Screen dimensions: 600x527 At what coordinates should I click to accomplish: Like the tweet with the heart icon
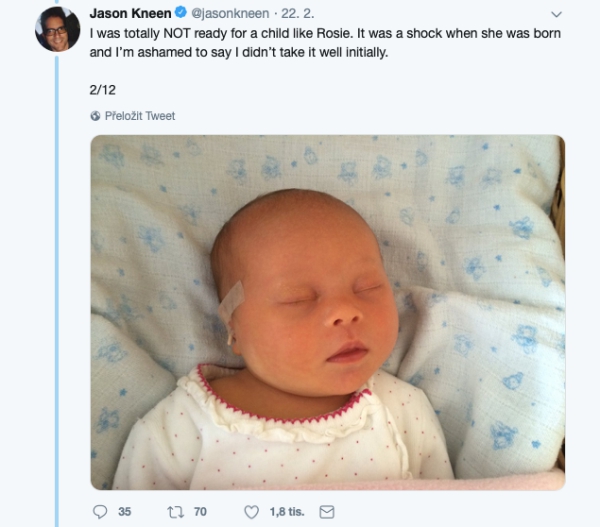(251, 512)
